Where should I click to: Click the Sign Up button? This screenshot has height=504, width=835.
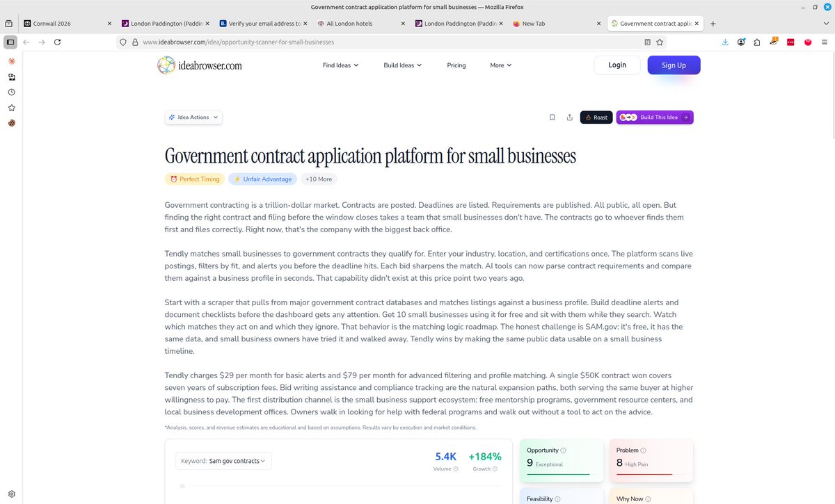pos(674,65)
